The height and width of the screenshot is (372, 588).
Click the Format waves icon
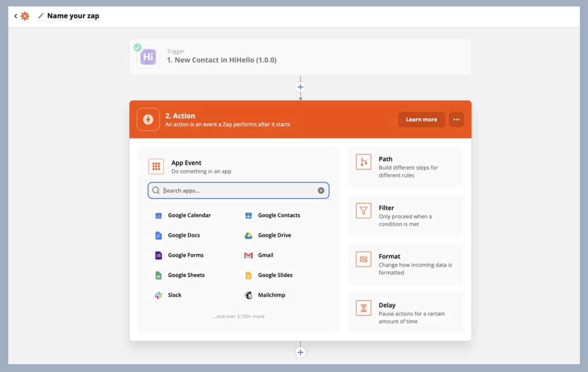tap(363, 259)
